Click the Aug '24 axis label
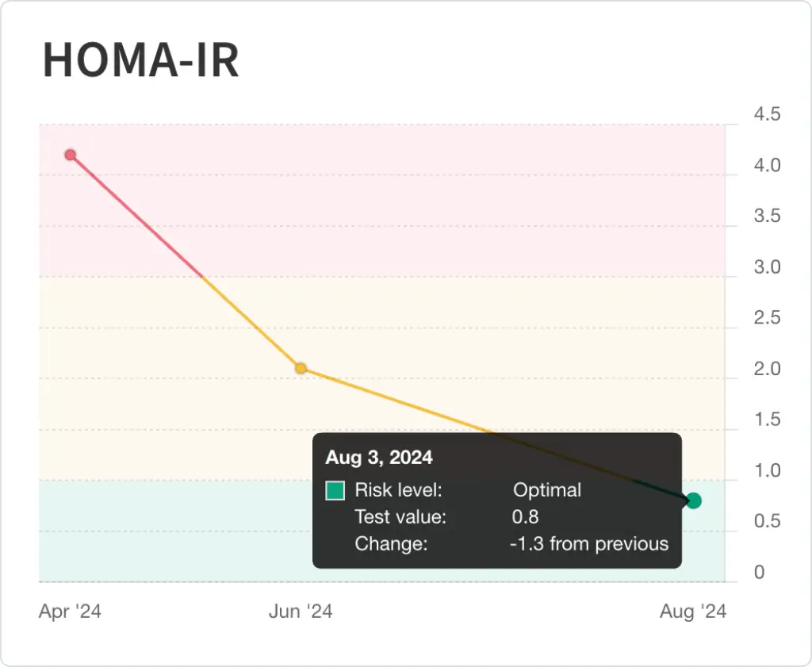 coord(693,611)
